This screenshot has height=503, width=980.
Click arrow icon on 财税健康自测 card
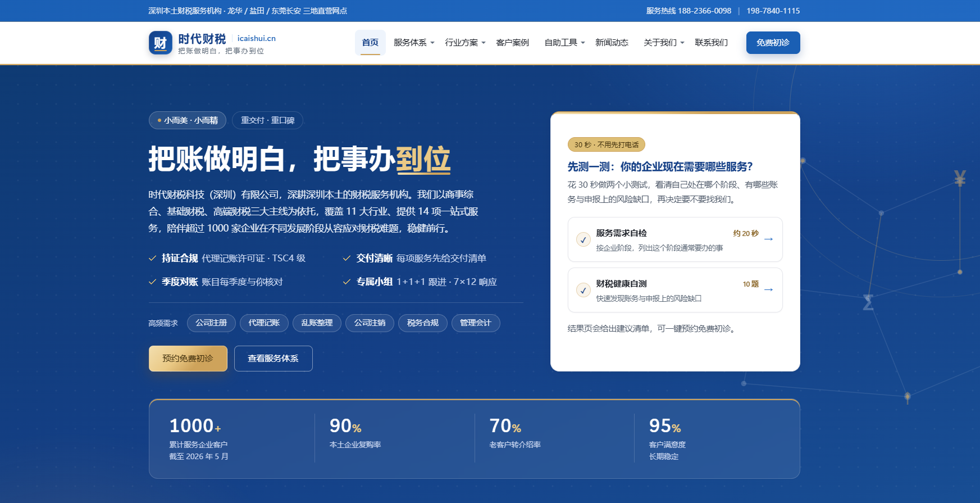(x=769, y=289)
